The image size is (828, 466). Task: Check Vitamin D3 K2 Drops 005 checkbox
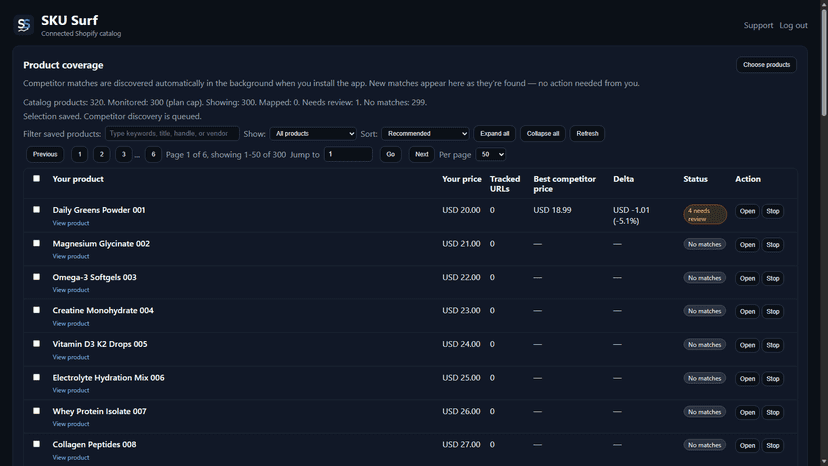(x=36, y=343)
